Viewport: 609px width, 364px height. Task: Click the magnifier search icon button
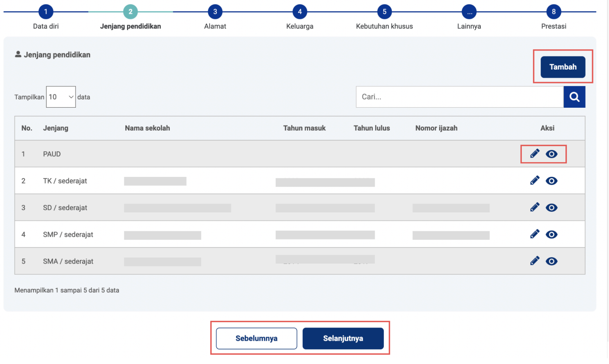(574, 97)
